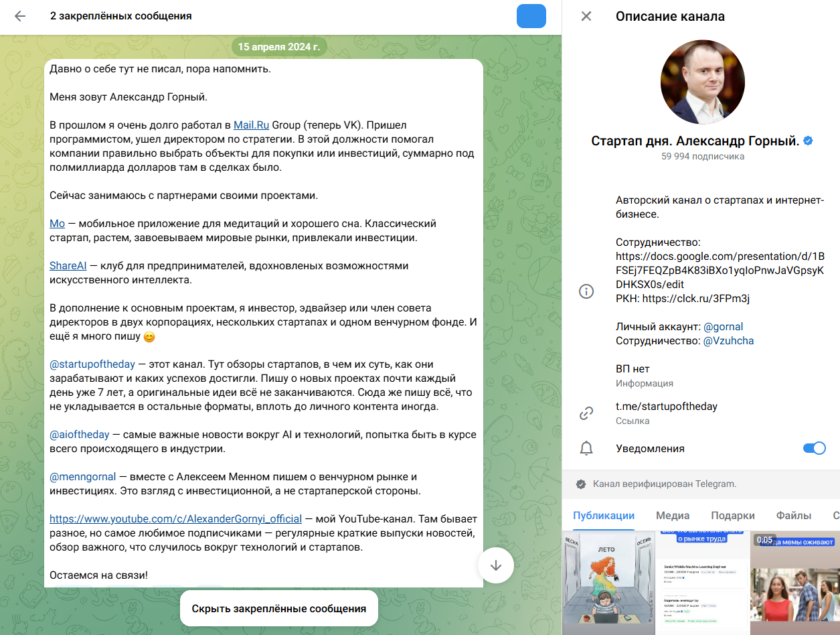Click the Информация caption under ВП нет
The image size is (840, 635).
[645, 384]
